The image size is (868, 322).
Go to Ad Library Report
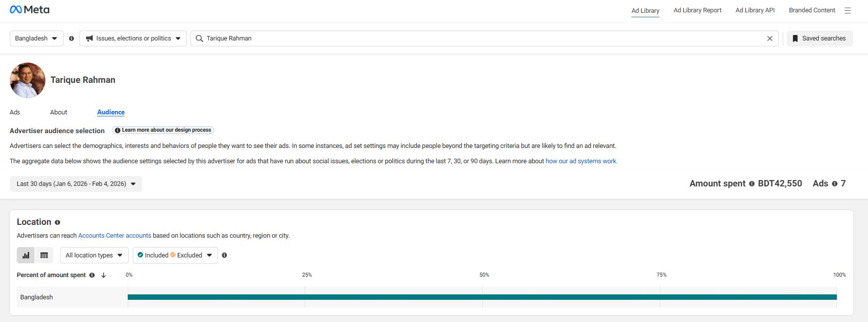point(697,10)
